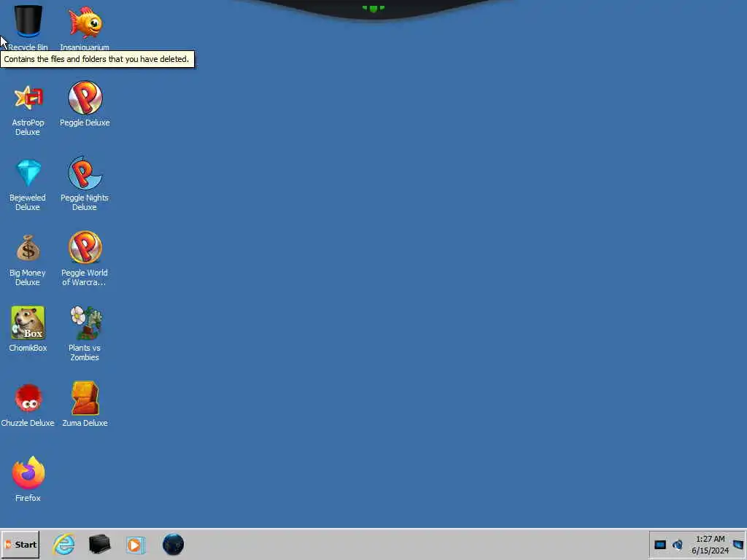Launch Internet Explorer from the taskbar
This screenshot has width=747, height=560.
pyautogui.click(x=64, y=544)
